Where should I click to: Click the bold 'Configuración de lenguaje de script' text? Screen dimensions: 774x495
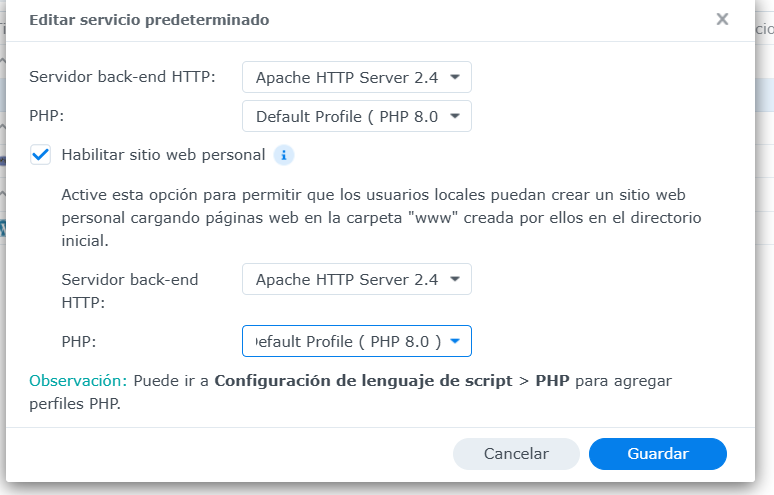tap(364, 381)
